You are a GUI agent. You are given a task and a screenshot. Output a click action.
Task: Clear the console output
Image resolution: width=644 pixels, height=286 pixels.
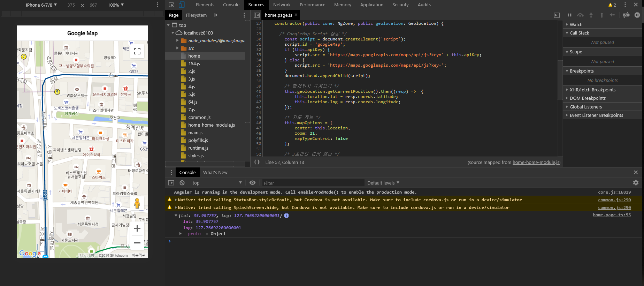(182, 183)
